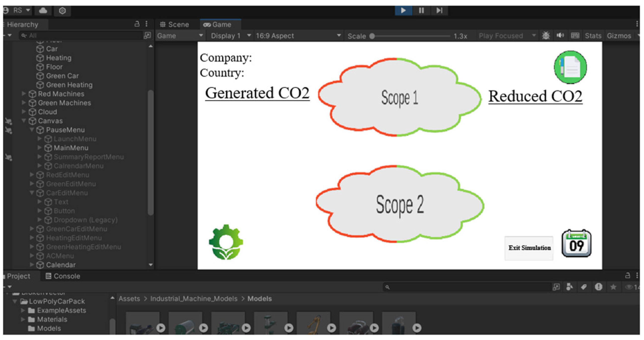Click the Step frame button
Screen dimensions: 644x340
(x=439, y=10)
